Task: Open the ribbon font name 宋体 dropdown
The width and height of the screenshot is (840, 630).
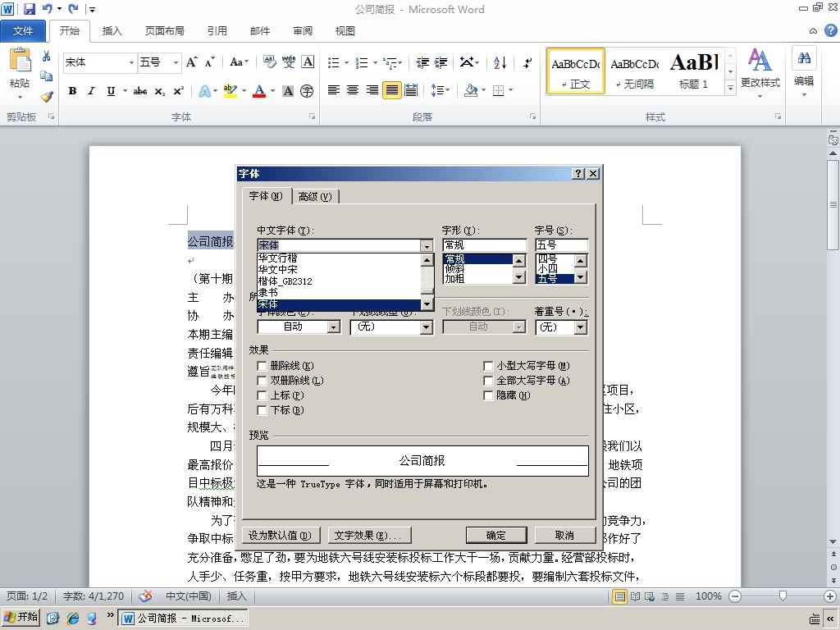Action: [x=131, y=62]
